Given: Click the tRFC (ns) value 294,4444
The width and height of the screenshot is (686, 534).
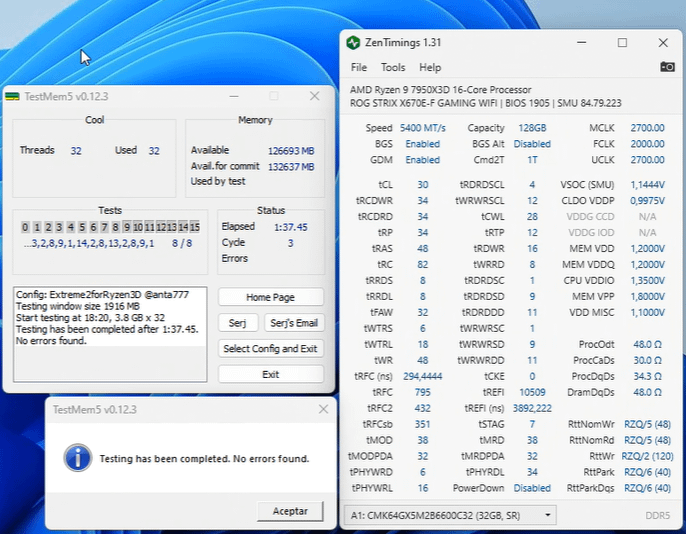Looking at the screenshot, I should click(x=423, y=376).
